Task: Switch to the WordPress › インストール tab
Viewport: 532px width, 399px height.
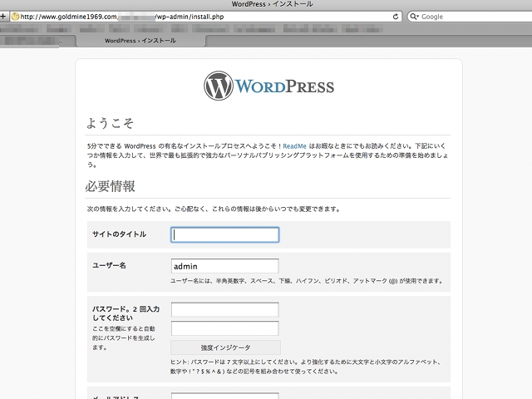Action: 140,41
